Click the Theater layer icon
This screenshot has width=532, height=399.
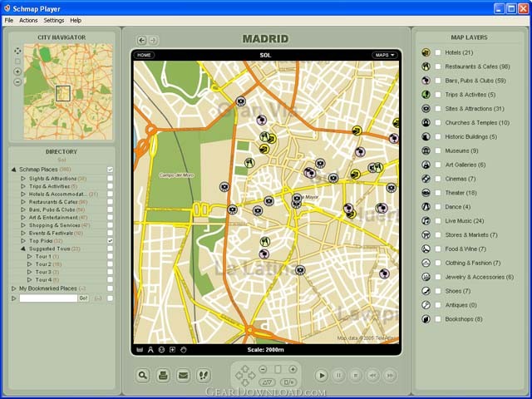coord(426,193)
